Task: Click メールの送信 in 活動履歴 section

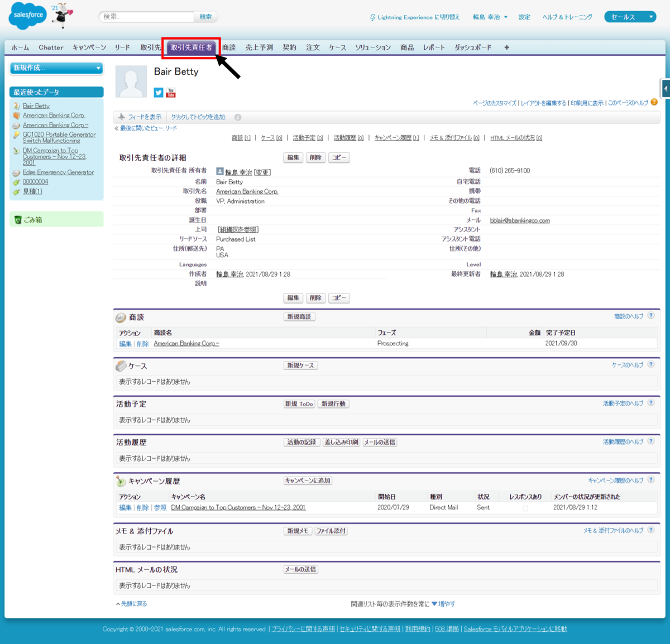Action: point(380,443)
